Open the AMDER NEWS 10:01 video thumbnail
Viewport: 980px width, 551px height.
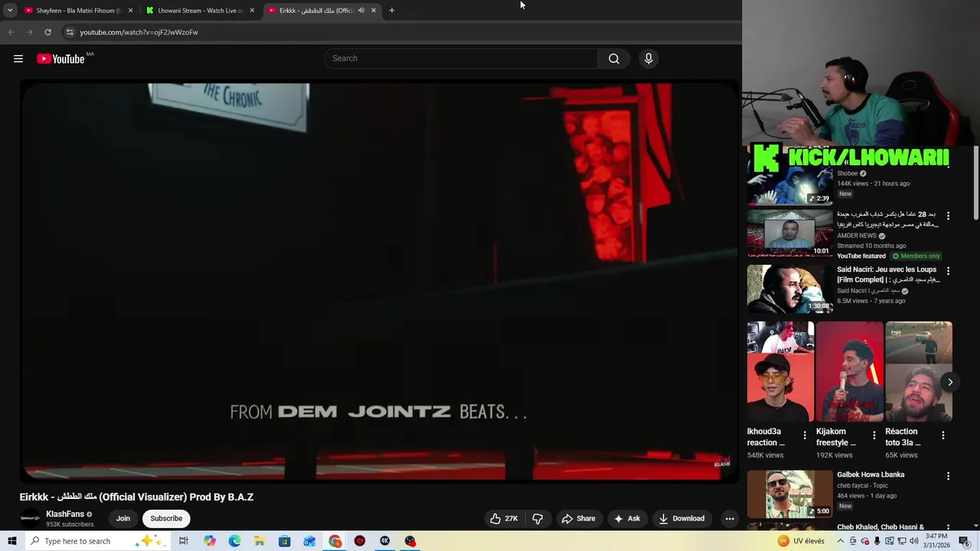[x=789, y=233]
